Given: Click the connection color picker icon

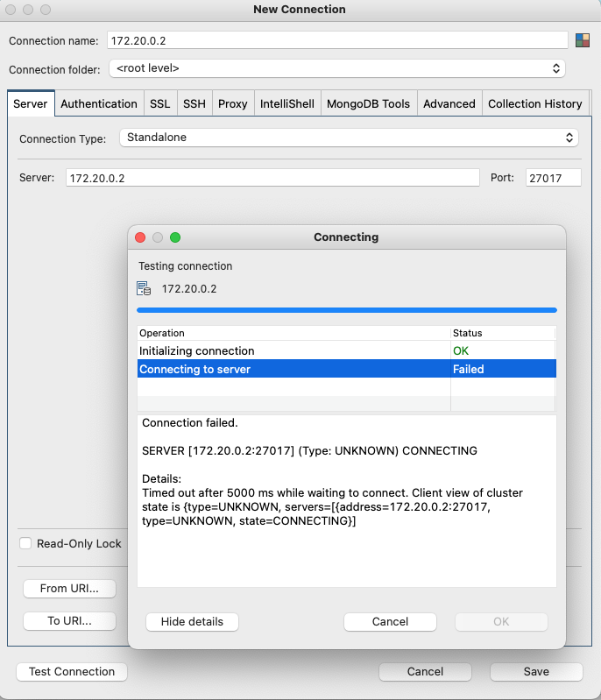Looking at the screenshot, I should pyautogui.click(x=582, y=40).
